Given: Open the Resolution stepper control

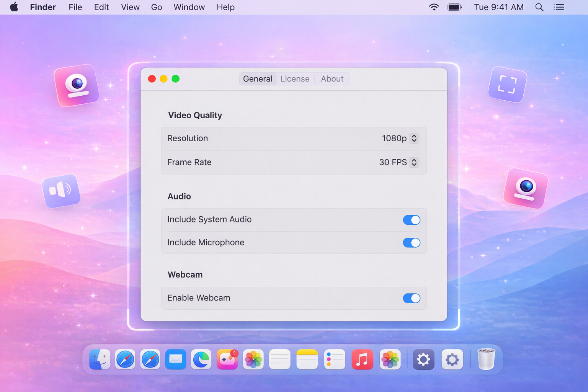Looking at the screenshot, I should 414,138.
